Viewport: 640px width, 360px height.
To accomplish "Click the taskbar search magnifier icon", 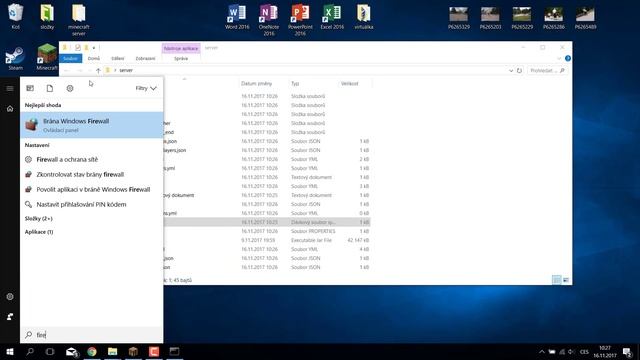I will point(30,352).
